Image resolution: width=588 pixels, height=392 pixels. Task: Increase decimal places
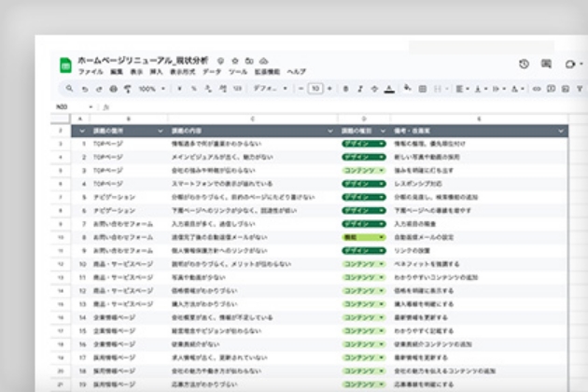coord(223,89)
